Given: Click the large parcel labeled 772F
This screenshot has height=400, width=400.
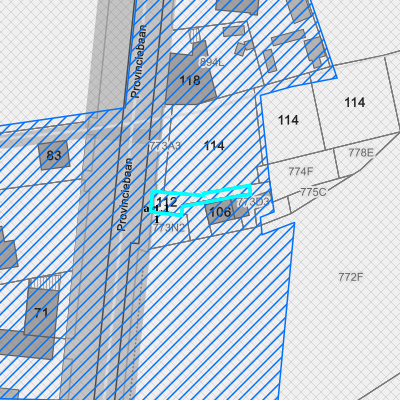Looking at the screenshot, I should click(x=350, y=277).
